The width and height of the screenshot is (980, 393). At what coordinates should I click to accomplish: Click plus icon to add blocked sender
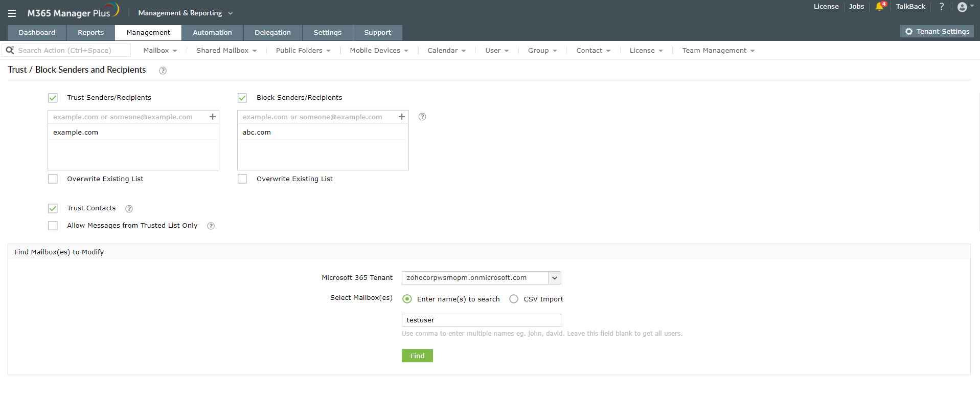402,117
